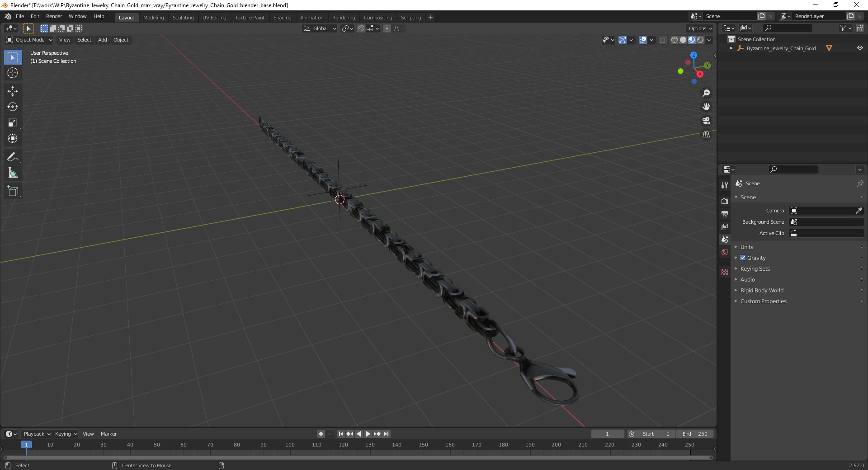868x470 pixels.
Task: Hide Byzantine_Jewelry_Chain_Gold with eye icon
Action: [860, 48]
